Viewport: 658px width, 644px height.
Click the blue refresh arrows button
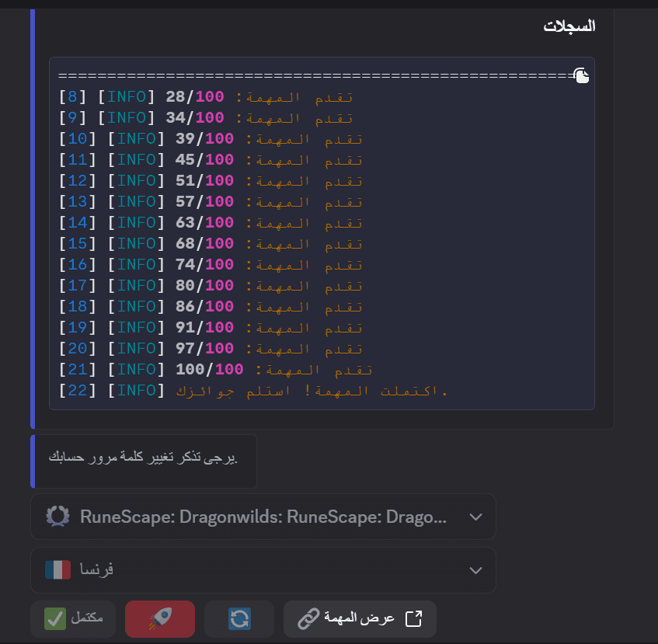(x=239, y=619)
